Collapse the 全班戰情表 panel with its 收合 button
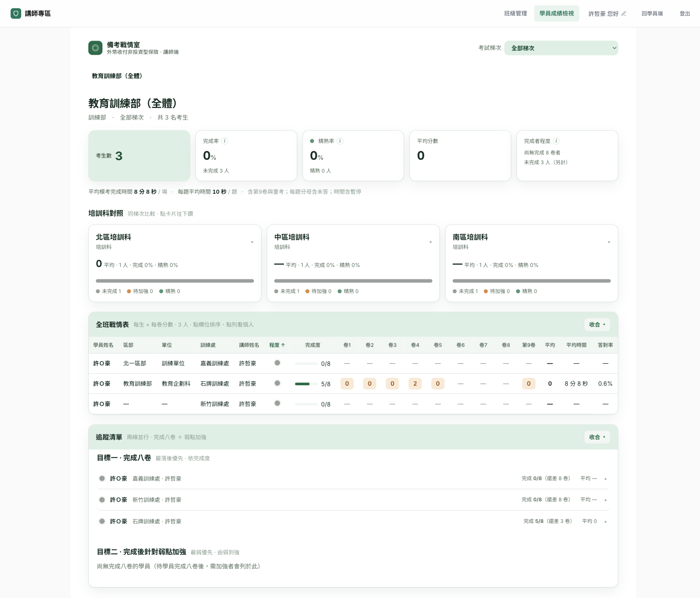This screenshot has width=700, height=598. (597, 324)
